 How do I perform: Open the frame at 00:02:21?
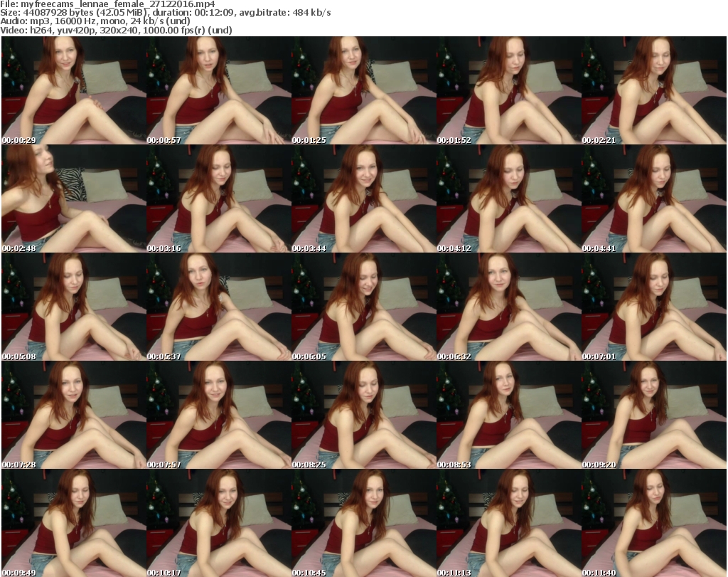pos(654,90)
